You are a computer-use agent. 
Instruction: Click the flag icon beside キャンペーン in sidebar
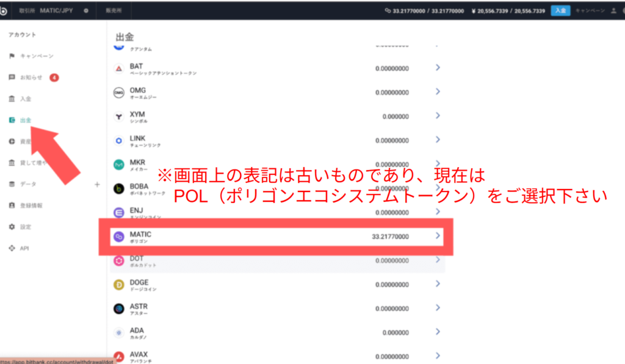click(x=12, y=55)
